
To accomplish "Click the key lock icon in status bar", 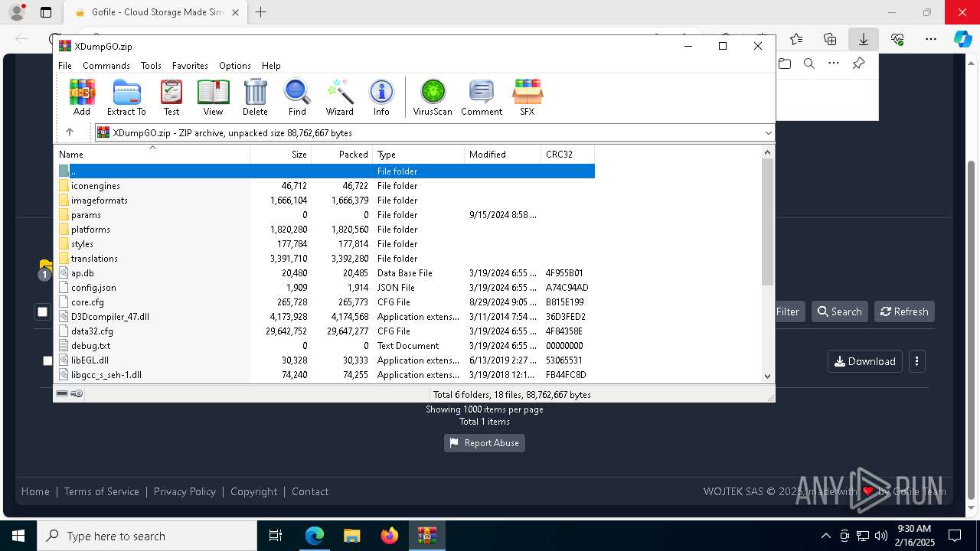I will 77,393.
